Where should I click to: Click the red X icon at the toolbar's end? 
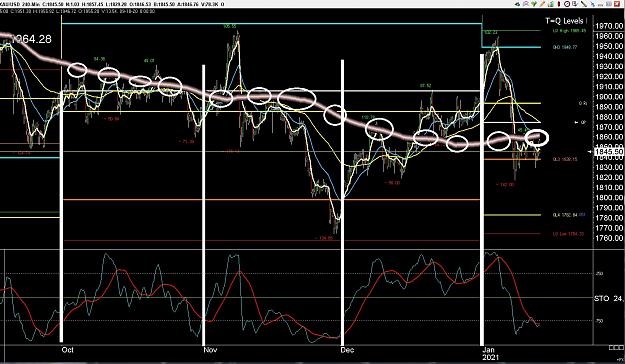pos(617,4)
